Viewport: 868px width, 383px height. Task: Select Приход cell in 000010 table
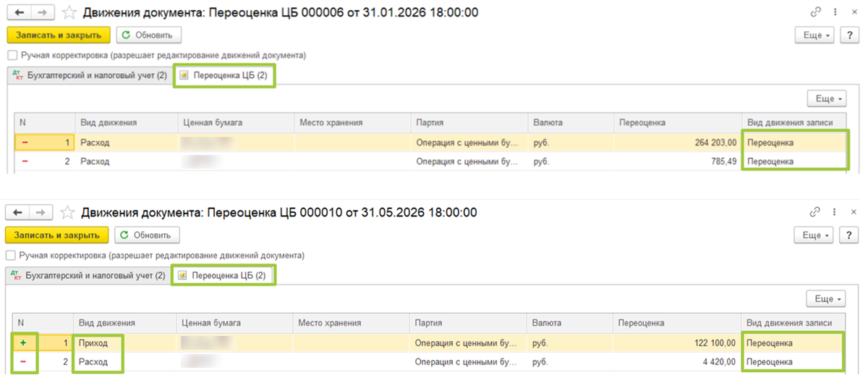pyautogui.click(x=125, y=342)
